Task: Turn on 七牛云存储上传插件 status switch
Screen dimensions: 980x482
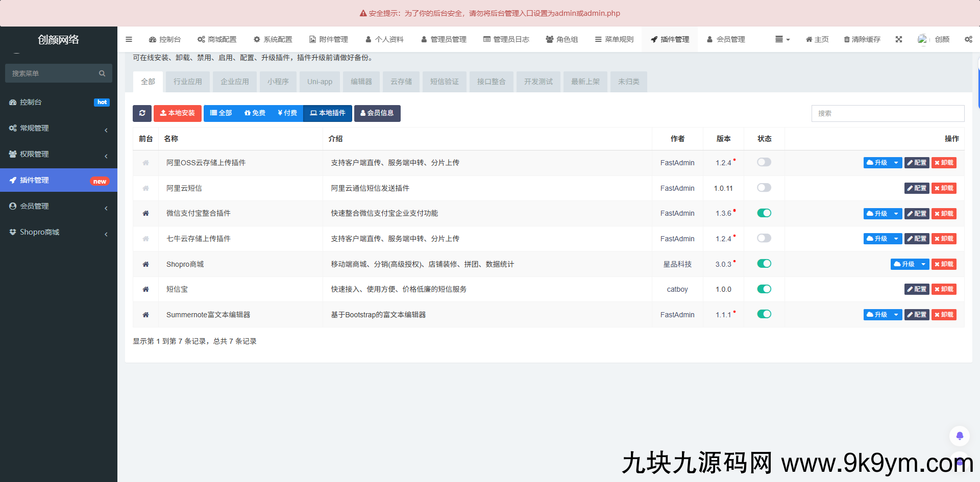Action: 764,238
